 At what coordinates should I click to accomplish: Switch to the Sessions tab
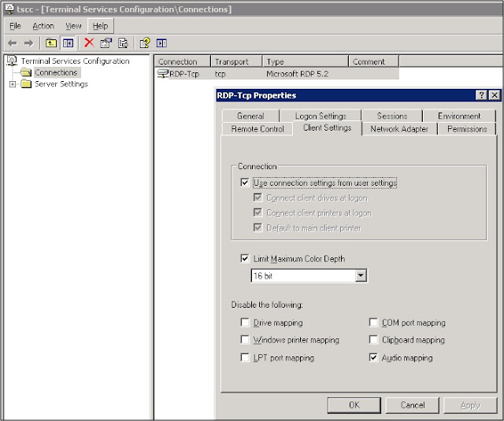392,116
